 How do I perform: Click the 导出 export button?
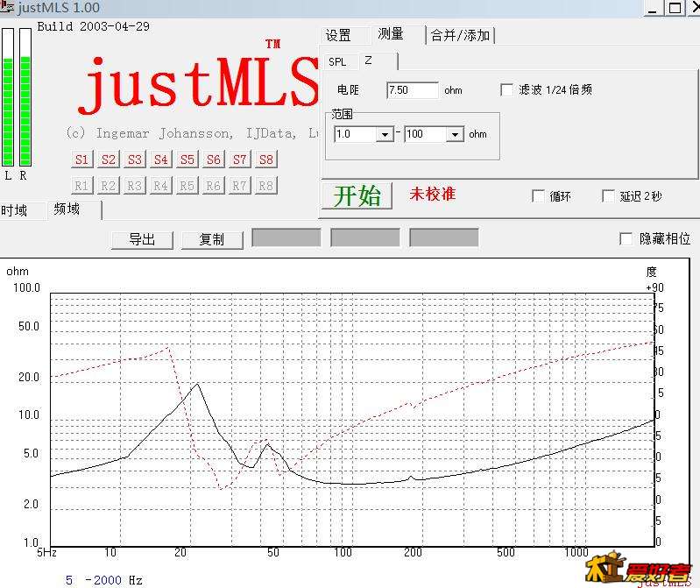(142, 240)
